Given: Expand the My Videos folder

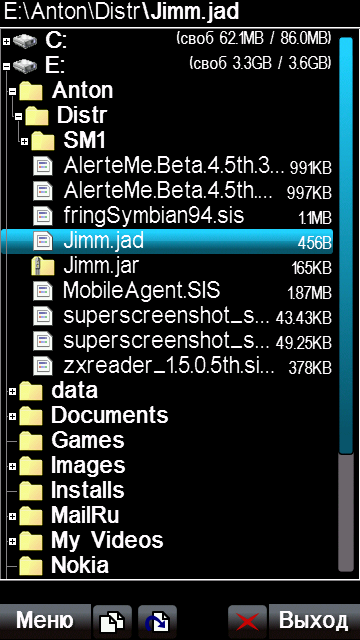Looking at the screenshot, I should pyautogui.click(x=12, y=541).
